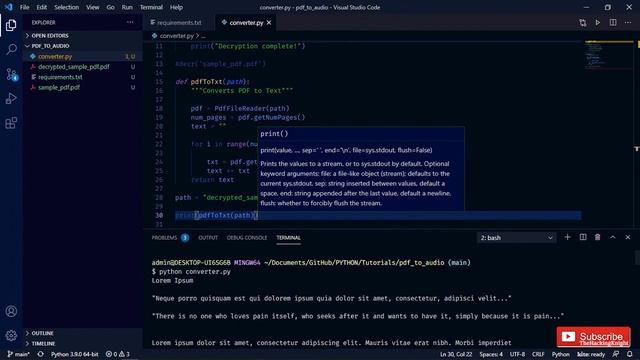The height and width of the screenshot is (360, 640).
Task: Open the Accounts menu icon
Action: pos(11,311)
